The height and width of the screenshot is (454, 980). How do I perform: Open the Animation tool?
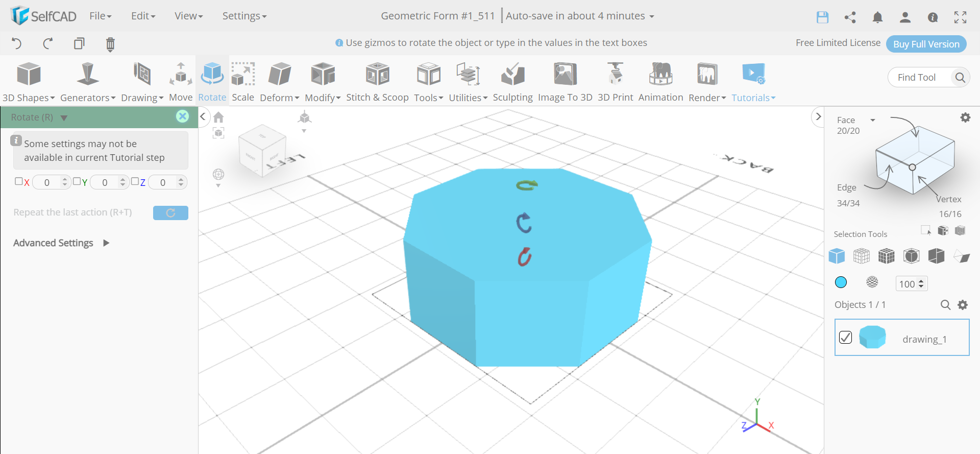coord(660,82)
